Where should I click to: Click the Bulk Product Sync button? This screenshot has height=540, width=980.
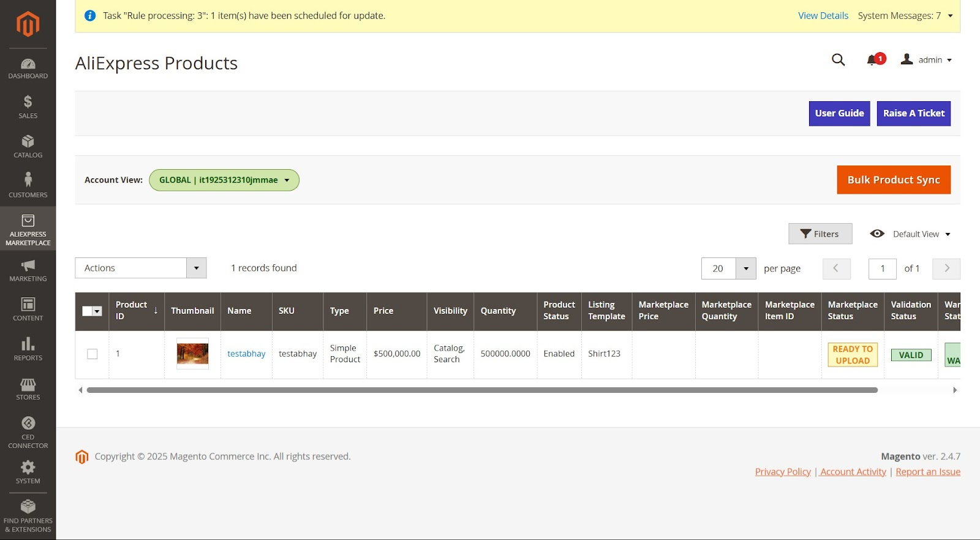pyautogui.click(x=893, y=180)
